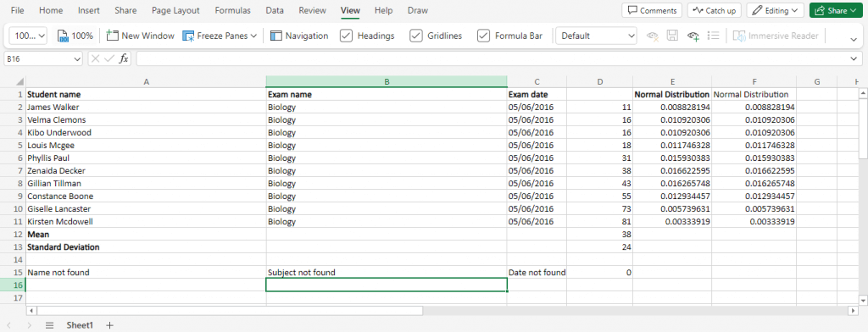Toggle the Formula Bar checkbox
Viewport: 868px width, 332px height.
484,36
